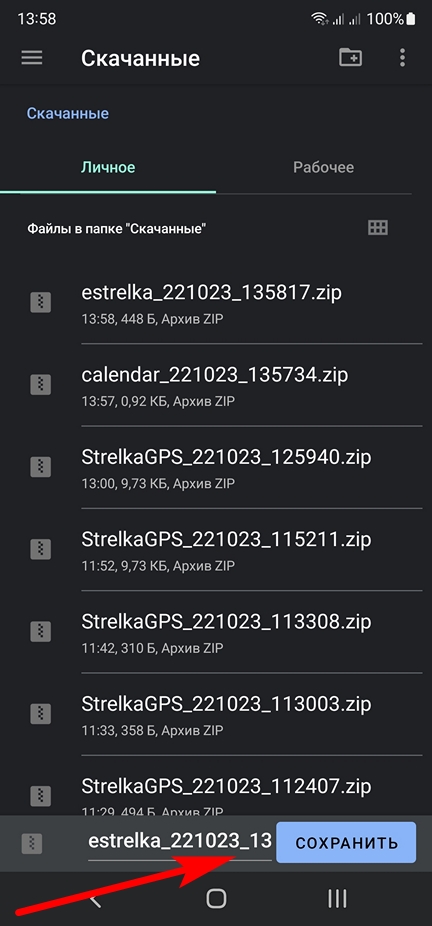Tap the Сохранить button
This screenshot has width=432, height=926.
[x=346, y=843]
